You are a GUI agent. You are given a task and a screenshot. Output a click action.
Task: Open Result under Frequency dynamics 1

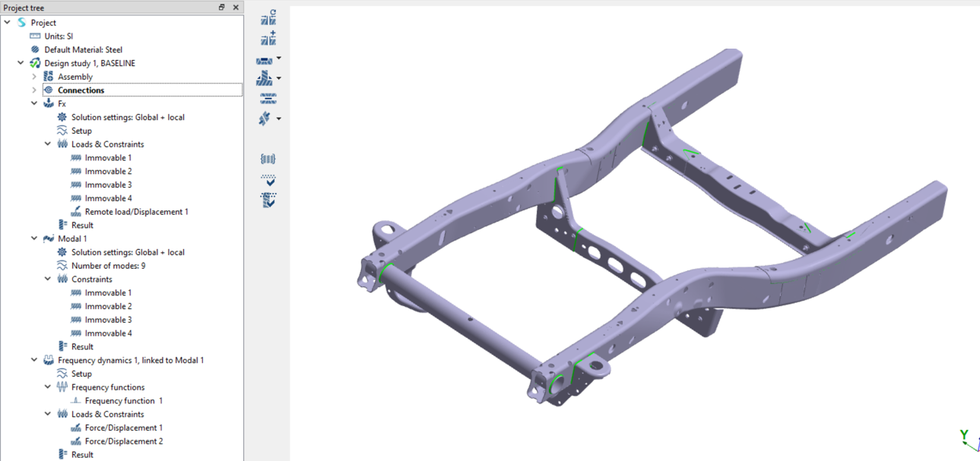pos(82,455)
